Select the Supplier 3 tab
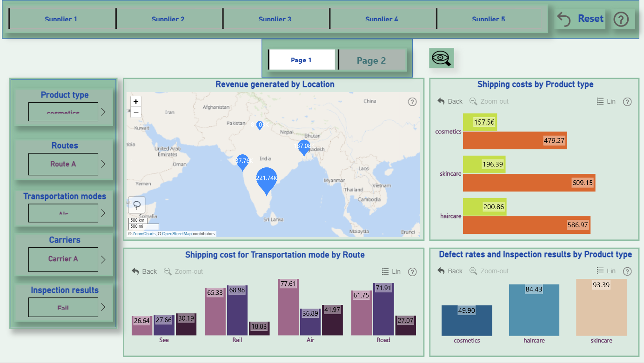644x363 pixels. pyautogui.click(x=275, y=19)
